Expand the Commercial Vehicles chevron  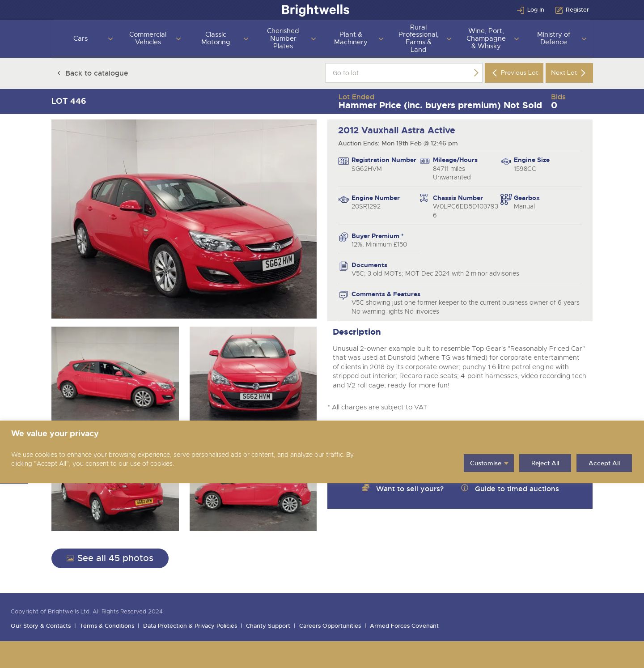pyautogui.click(x=178, y=39)
